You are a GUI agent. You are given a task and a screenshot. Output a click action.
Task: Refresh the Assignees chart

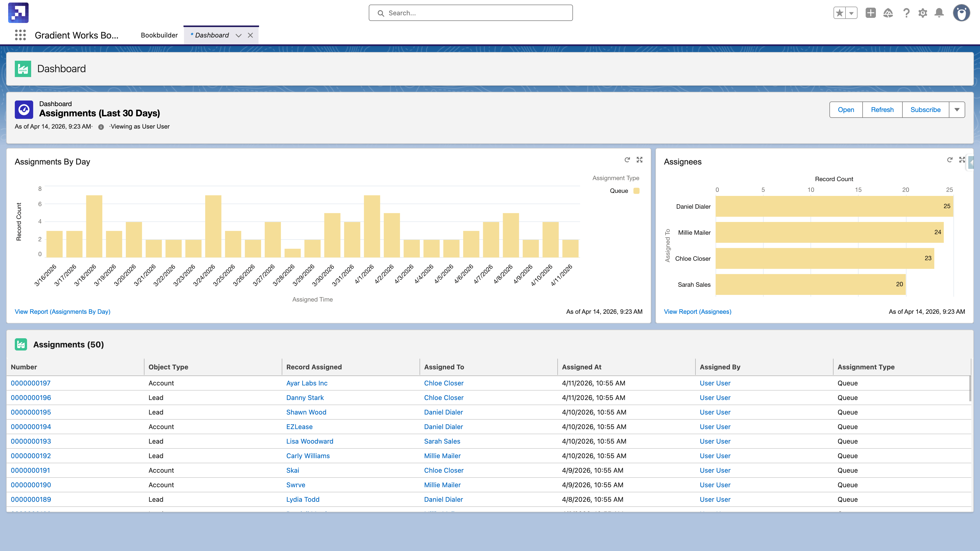coord(950,159)
